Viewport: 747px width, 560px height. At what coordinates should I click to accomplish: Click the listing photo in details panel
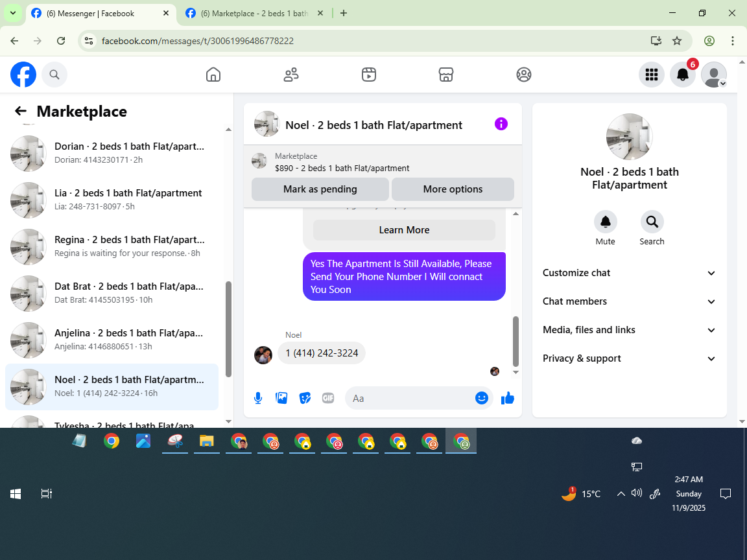[x=630, y=137]
